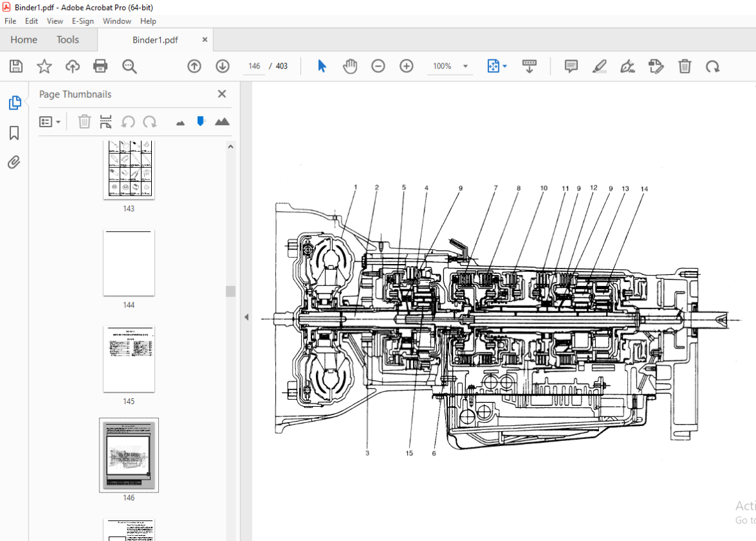Expand the fit page options dropdown arrow
Viewport: 756px width, 541px height.
[x=505, y=66]
